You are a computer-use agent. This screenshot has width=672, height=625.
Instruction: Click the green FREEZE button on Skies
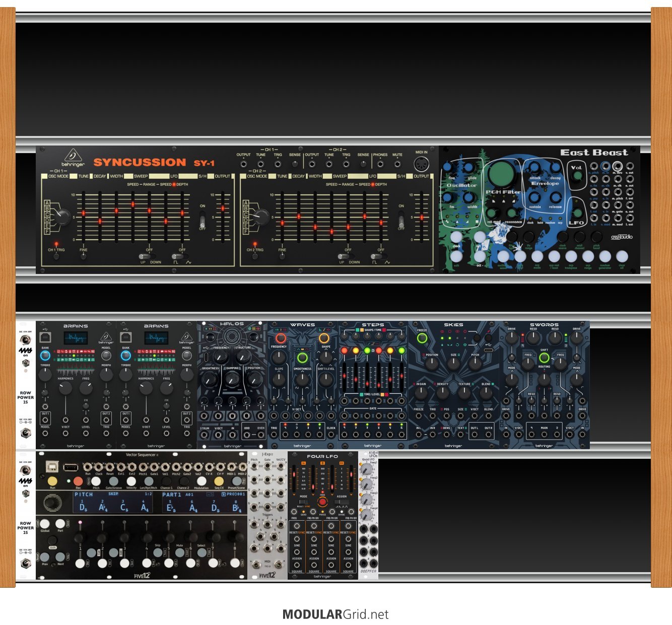(422, 338)
